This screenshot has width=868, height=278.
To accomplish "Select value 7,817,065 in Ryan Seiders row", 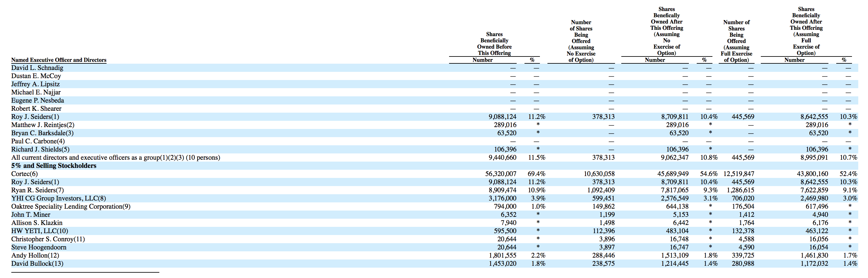I will 675,190.
